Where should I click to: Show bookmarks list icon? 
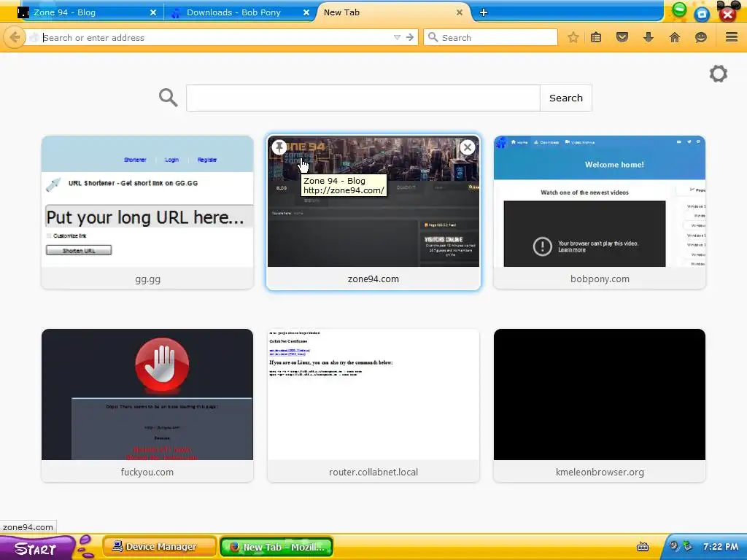[596, 37]
